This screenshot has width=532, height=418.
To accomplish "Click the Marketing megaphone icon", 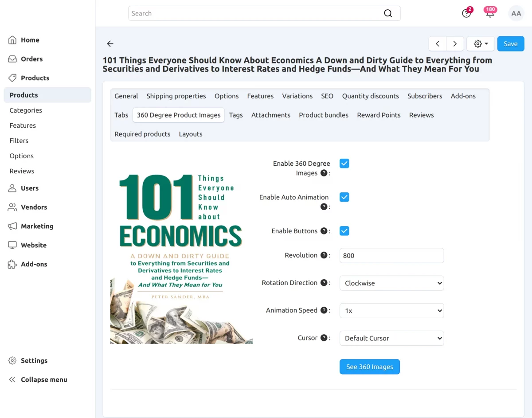I will 12,226.
